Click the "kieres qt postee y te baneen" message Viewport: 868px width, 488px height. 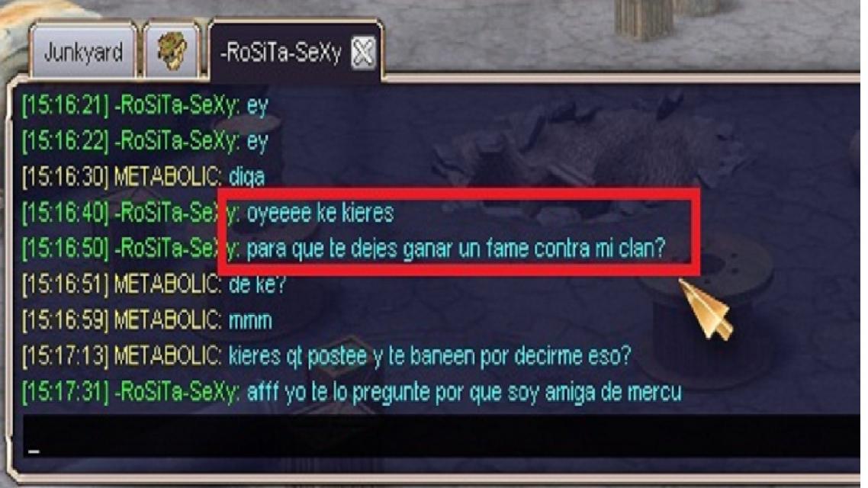click(x=429, y=357)
